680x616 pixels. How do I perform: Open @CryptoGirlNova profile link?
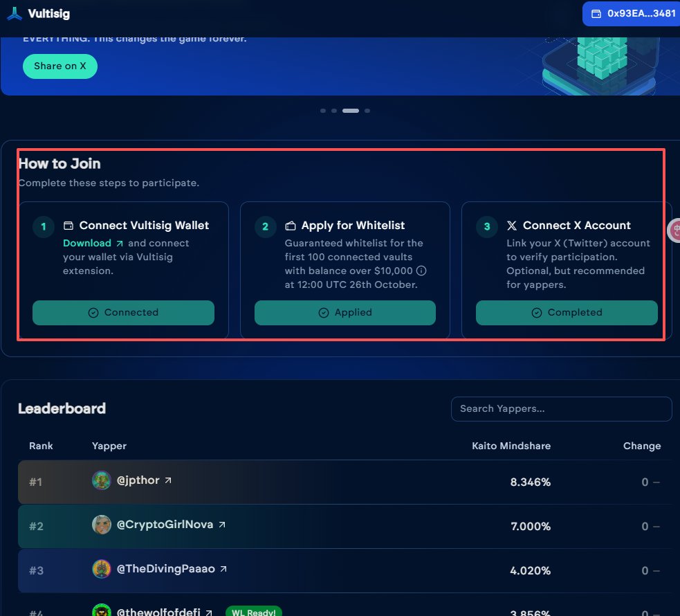coord(165,525)
